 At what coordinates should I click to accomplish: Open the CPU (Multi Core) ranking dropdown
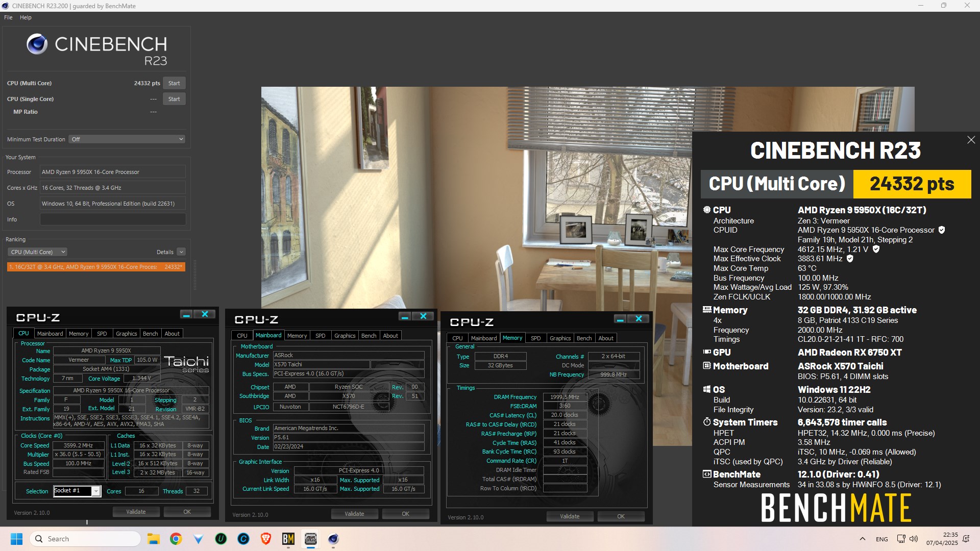pos(37,252)
